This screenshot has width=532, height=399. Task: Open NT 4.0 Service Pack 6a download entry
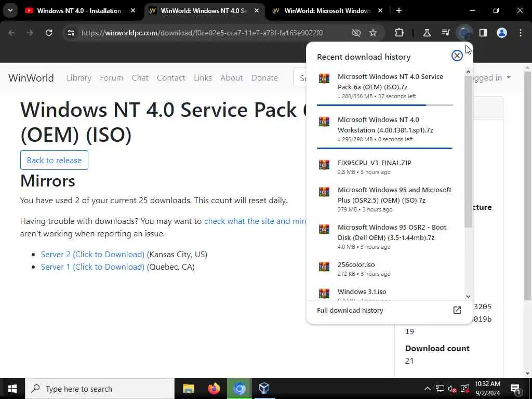385,86
